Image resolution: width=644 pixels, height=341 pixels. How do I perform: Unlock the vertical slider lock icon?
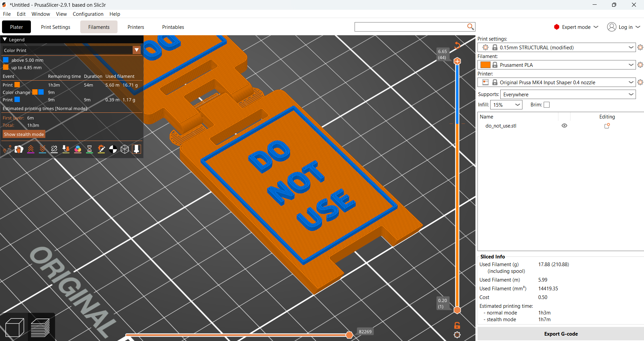(457, 325)
